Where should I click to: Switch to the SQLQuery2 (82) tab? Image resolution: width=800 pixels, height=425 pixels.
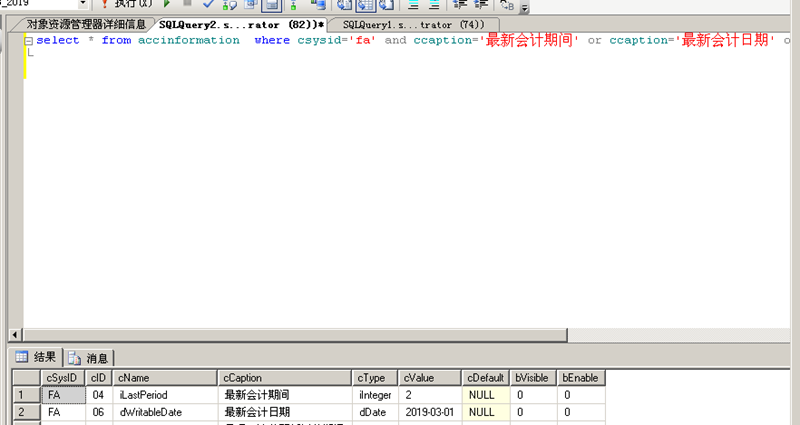(241, 24)
